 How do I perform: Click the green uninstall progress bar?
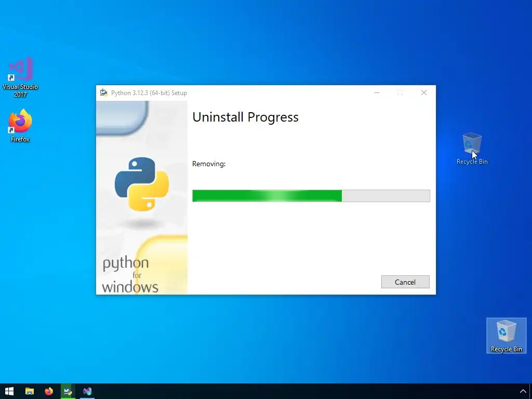coord(311,196)
